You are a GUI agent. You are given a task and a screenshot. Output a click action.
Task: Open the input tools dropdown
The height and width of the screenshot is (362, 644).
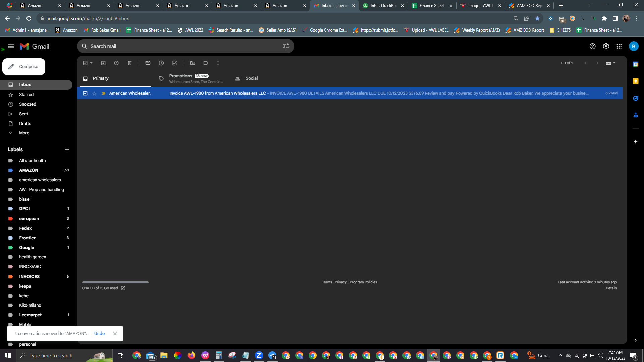tap(611, 63)
